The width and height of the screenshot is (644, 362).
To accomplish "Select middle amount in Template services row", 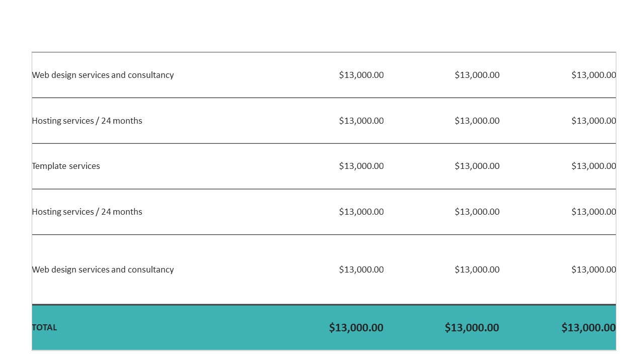I will coord(477,166).
